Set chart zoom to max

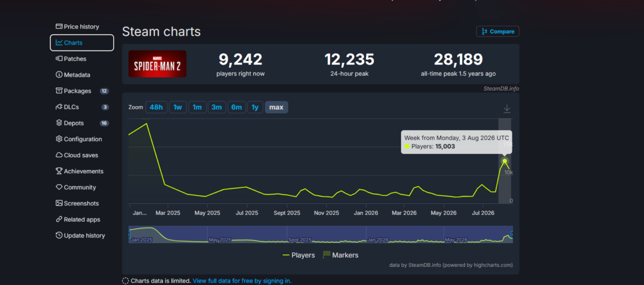(x=276, y=107)
